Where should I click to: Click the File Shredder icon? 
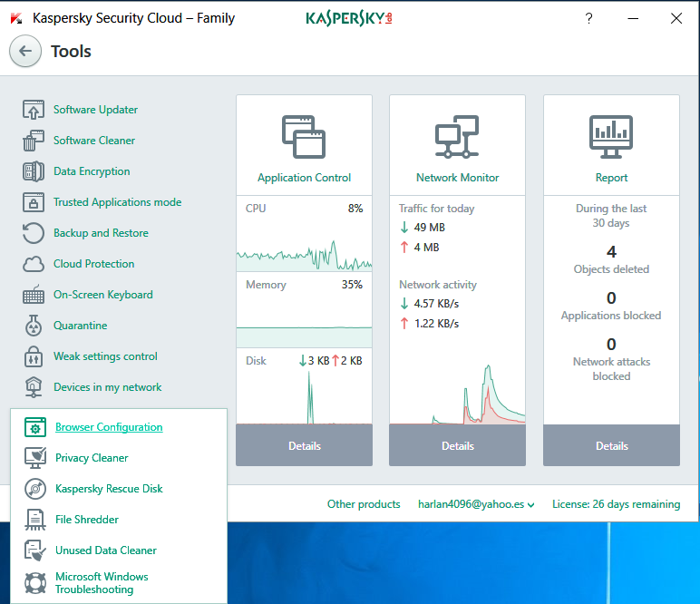click(35, 520)
